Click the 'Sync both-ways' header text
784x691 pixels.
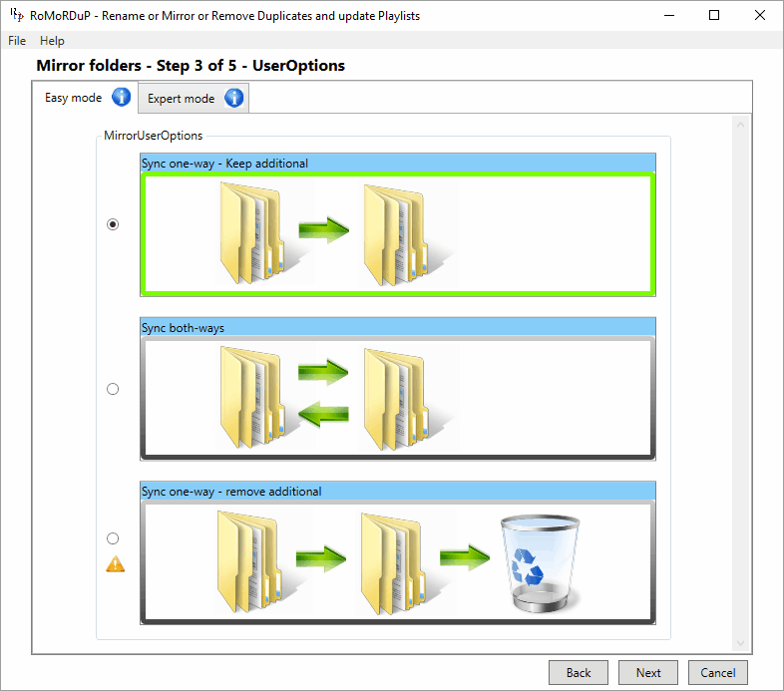(183, 328)
